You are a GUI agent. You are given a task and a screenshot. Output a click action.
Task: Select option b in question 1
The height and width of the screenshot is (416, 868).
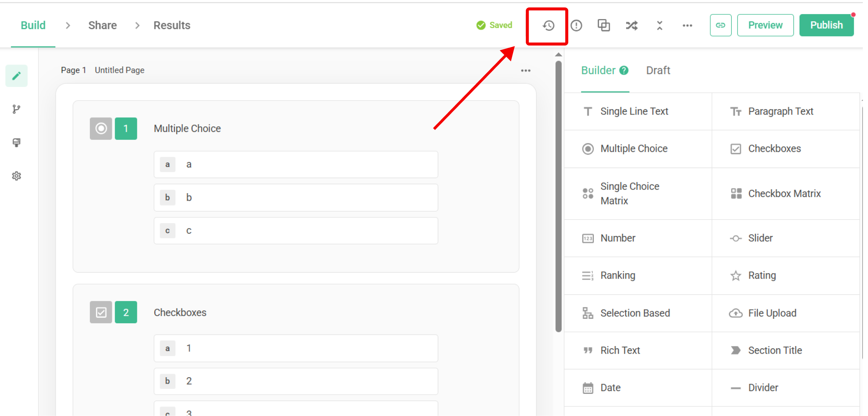click(x=296, y=197)
